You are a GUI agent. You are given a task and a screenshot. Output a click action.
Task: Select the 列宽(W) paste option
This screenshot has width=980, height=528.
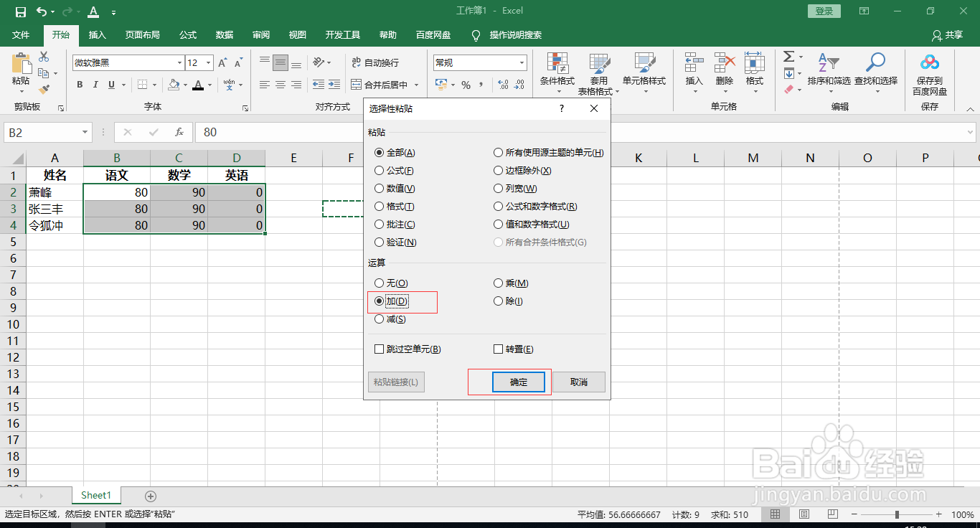pos(516,189)
